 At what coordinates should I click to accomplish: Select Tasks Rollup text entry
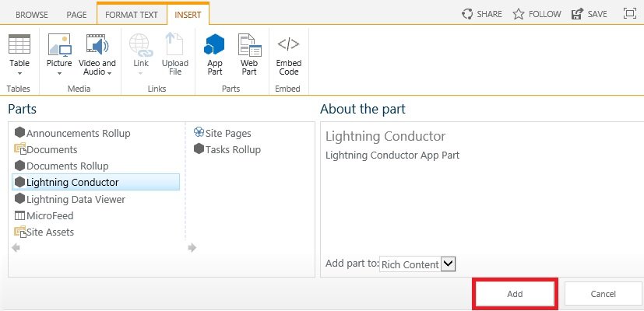(x=234, y=150)
